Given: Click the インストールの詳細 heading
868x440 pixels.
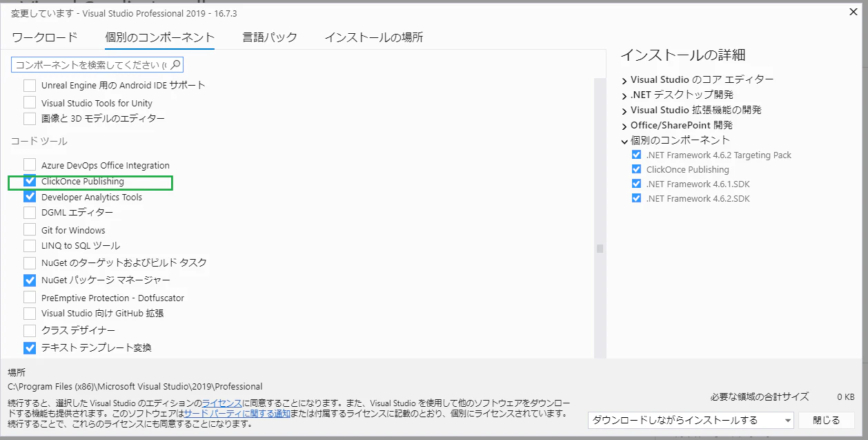Looking at the screenshot, I should pos(683,55).
